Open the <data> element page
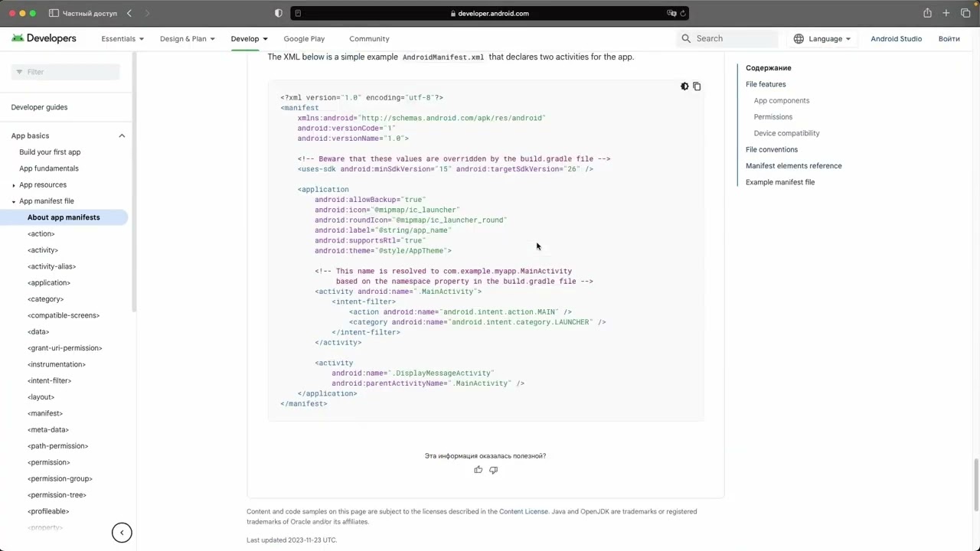 [38, 331]
